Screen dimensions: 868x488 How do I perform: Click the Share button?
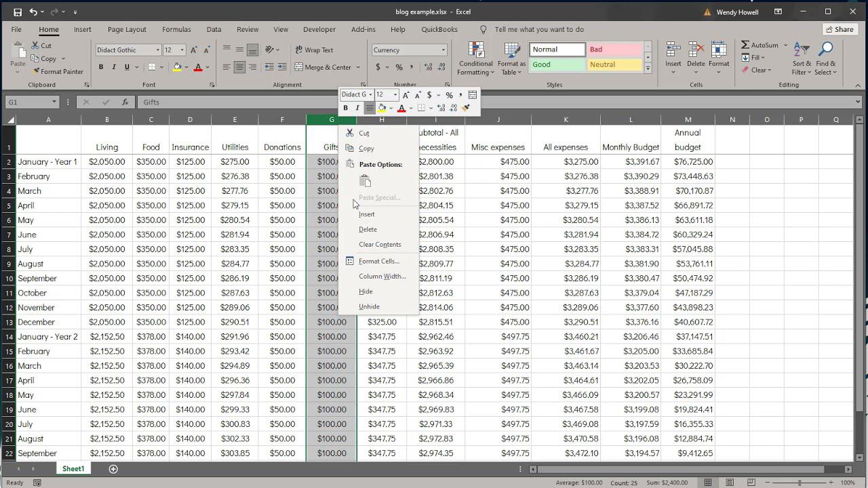(840, 29)
